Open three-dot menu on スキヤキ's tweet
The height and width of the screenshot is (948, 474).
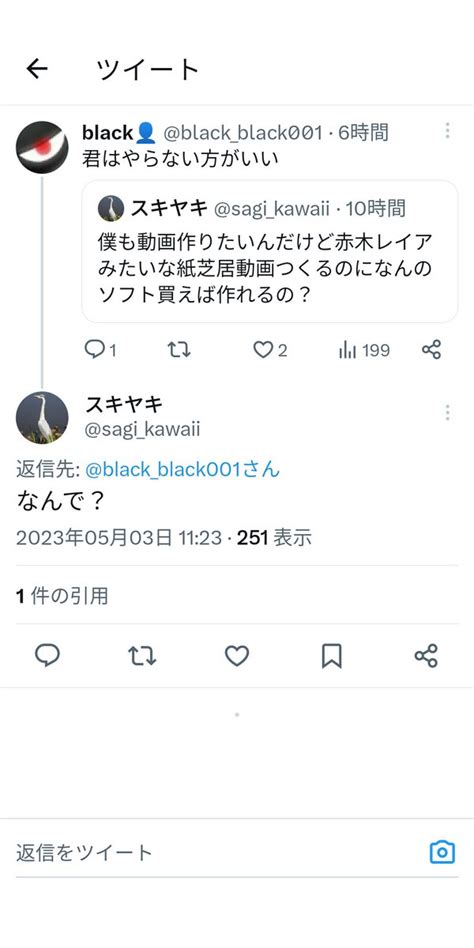(447, 413)
